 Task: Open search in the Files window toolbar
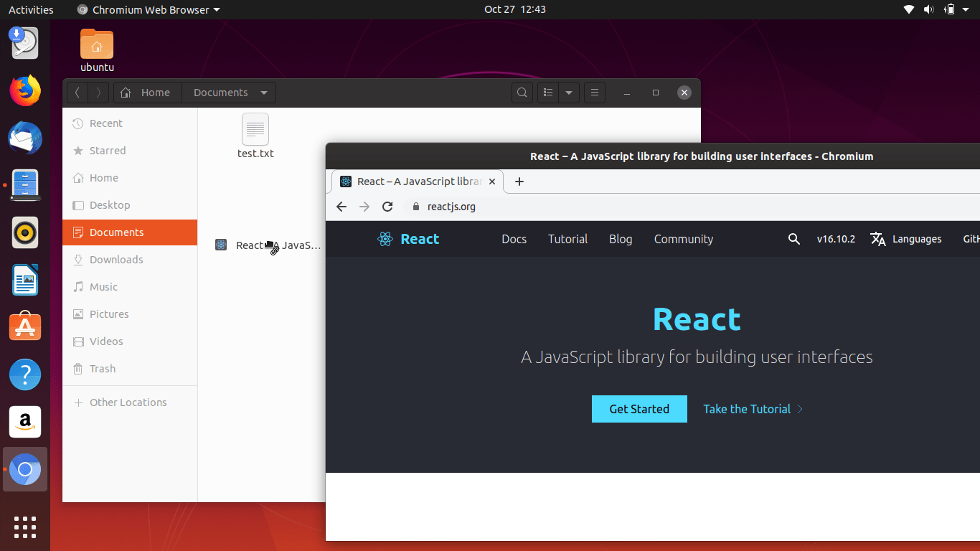pyautogui.click(x=522, y=92)
